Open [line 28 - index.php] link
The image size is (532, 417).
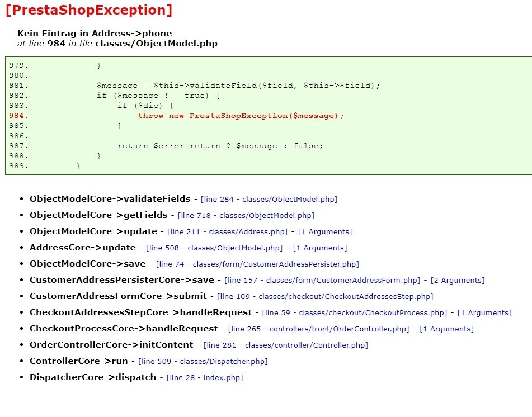[205, 378]
